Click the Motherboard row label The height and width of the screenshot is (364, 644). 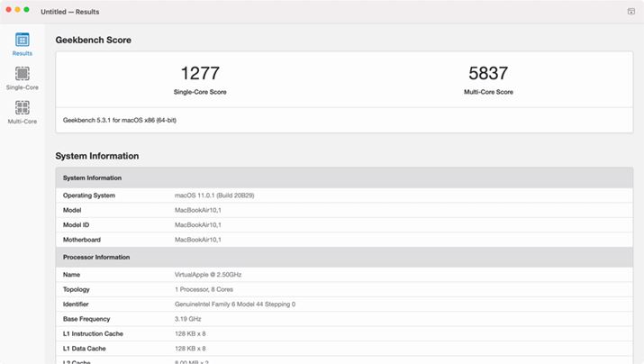[82, 240]
